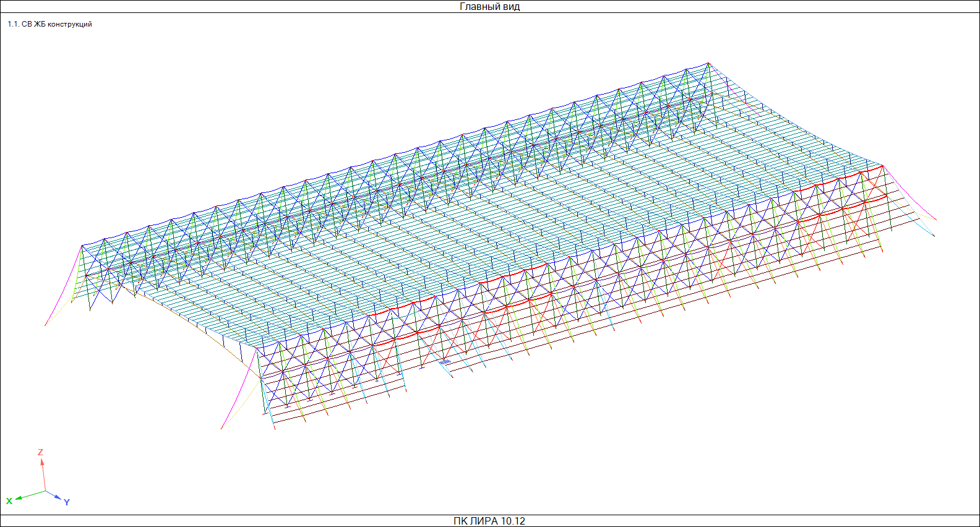Pick bottom end of magenta member at front corner
980x527 pixels.
click(221, 428)
